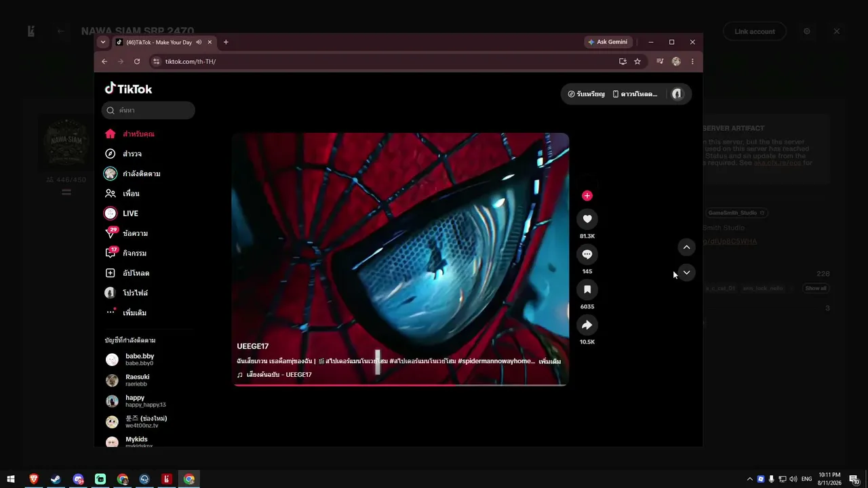This screenshot has height=488, width=868.
Task: Expand the caption with เพิ่มเติม
Action: point(549,361)
